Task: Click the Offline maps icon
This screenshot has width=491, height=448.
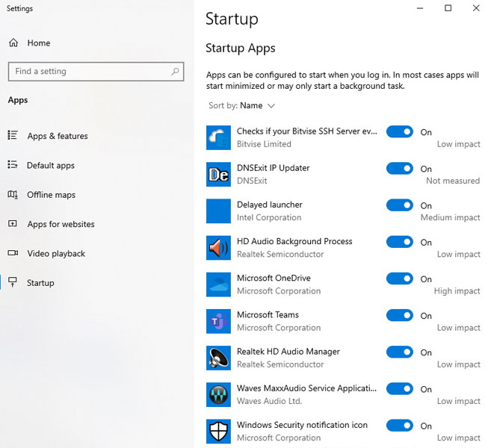Action: click(13, 194)
